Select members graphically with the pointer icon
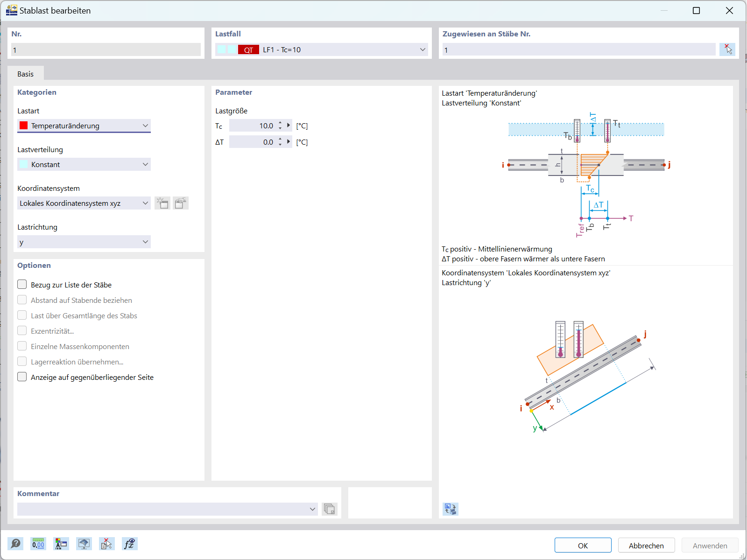747x560 pixels. pos(728,49)
